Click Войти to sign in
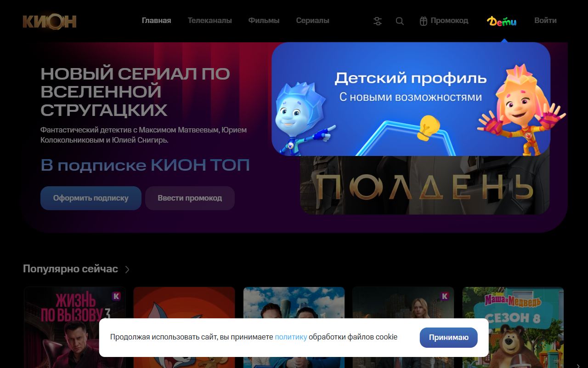Viewport: 588px width, 368px height. pos(545,21)
